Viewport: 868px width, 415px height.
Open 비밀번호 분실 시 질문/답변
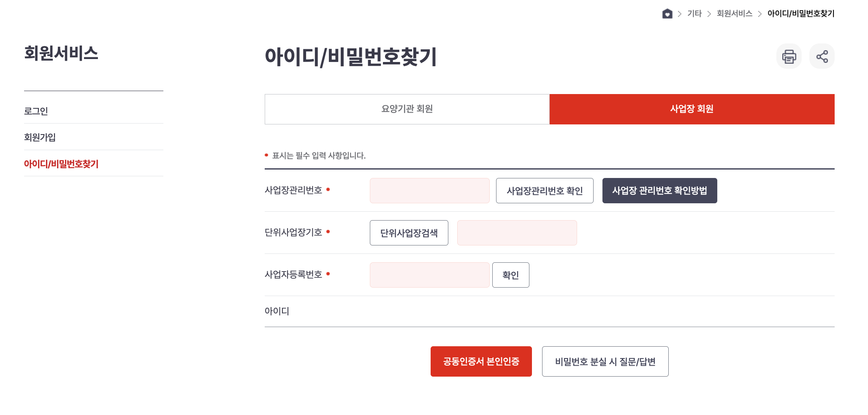click(x=605, y=361)
